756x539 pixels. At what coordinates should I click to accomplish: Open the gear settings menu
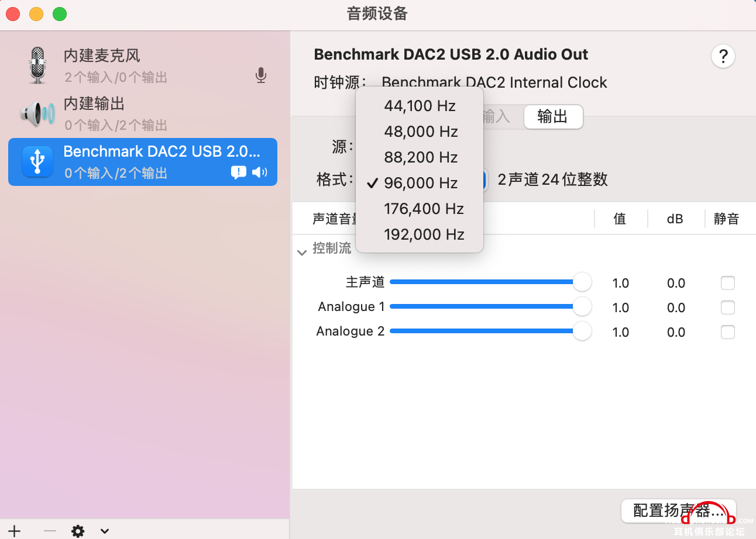pos(78,531)
